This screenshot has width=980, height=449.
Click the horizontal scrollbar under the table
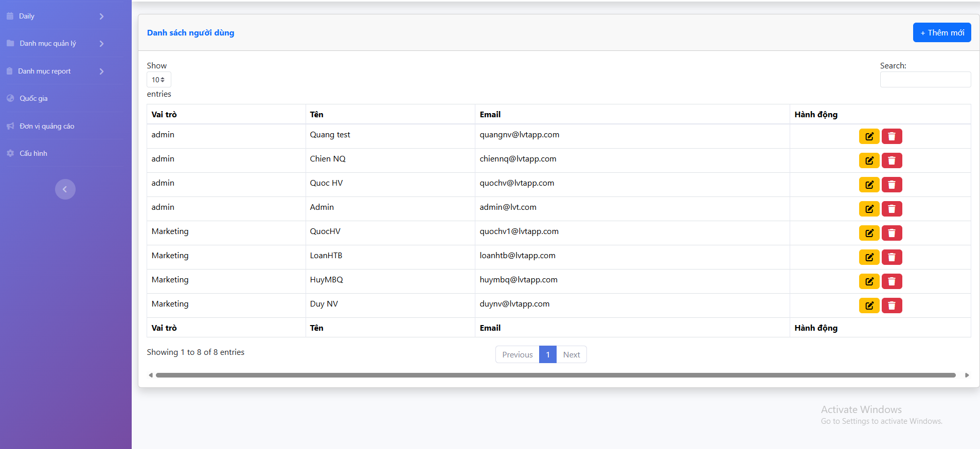(x=556, y=375)
